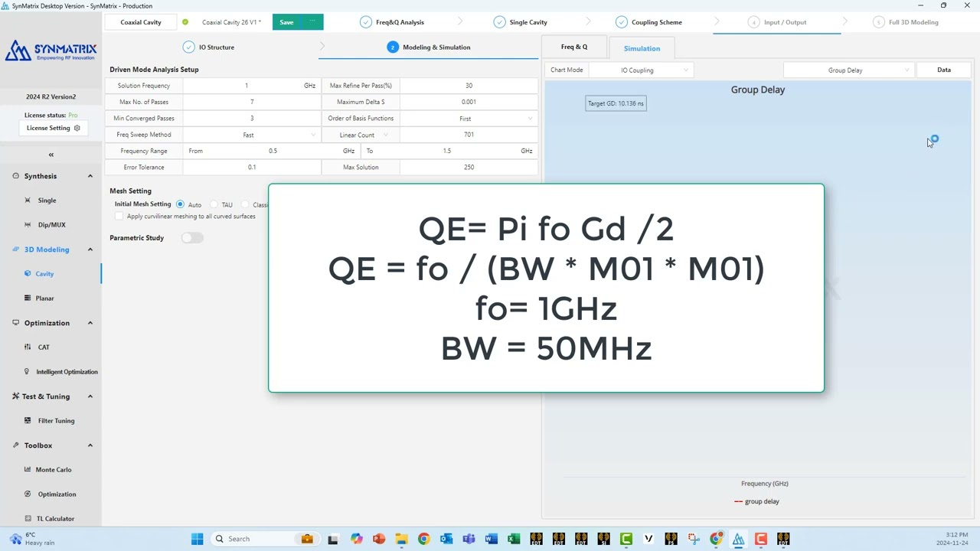Click the Data button
This screenshot has width=980, height=551.
944,70
